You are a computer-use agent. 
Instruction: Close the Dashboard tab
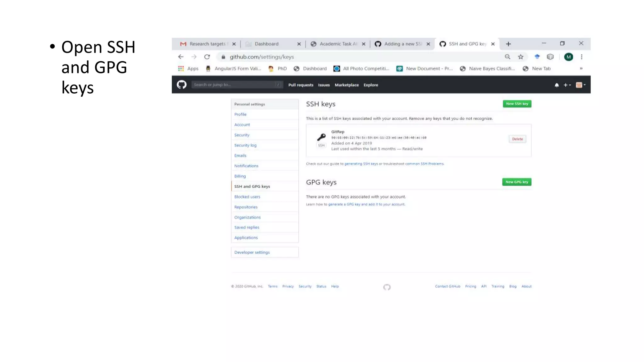tap(299, 44)
